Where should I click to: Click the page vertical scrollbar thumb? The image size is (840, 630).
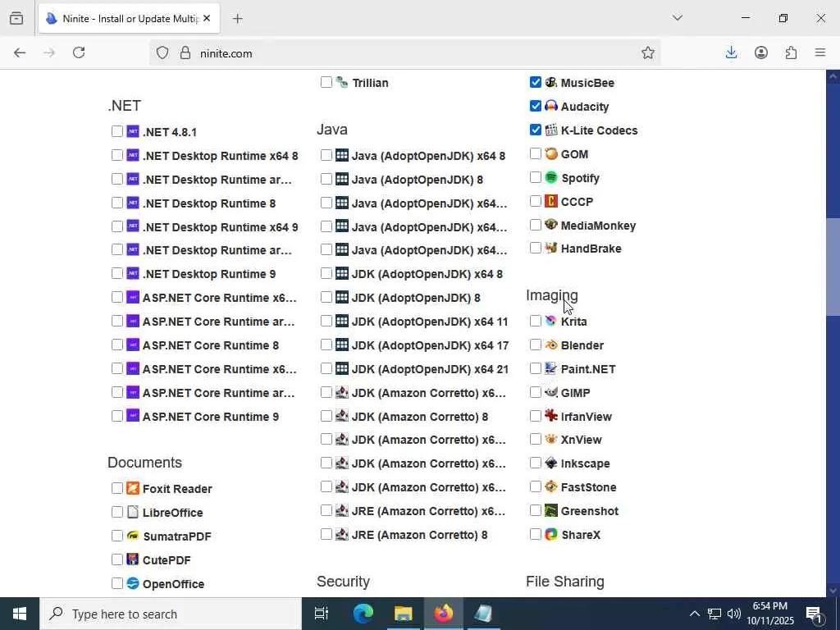pyautogui.click(x=833, y=267)
